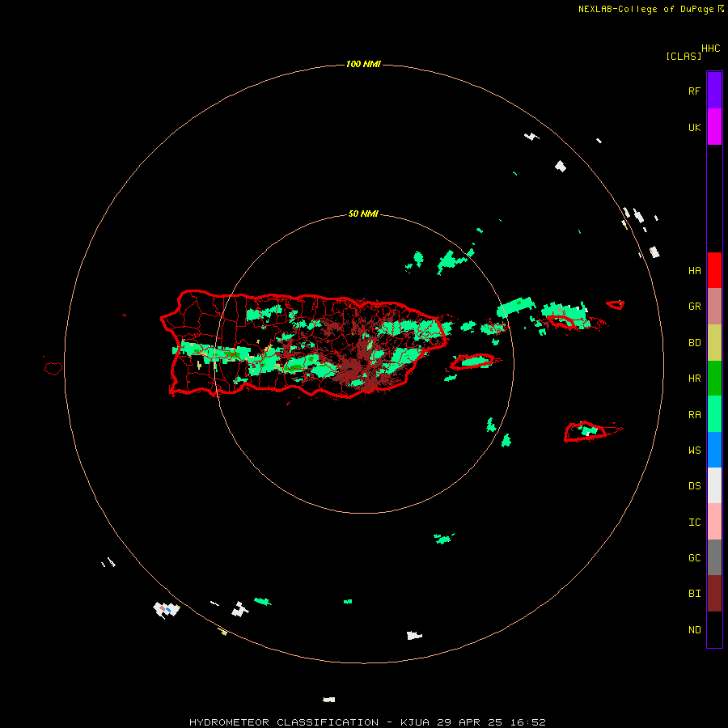Screen dimensions: 728x728
Task: Click the "HA" legend label
Action: (694, 271)
